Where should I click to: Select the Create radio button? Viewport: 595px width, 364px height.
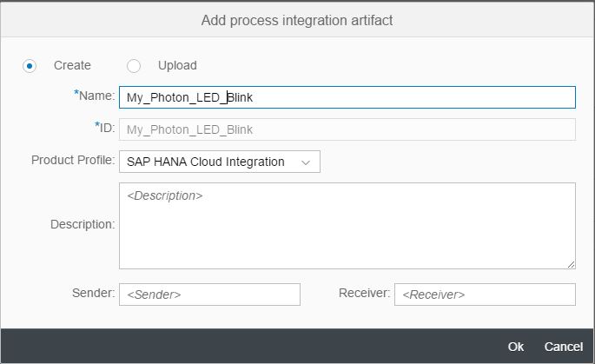point(30,65)
